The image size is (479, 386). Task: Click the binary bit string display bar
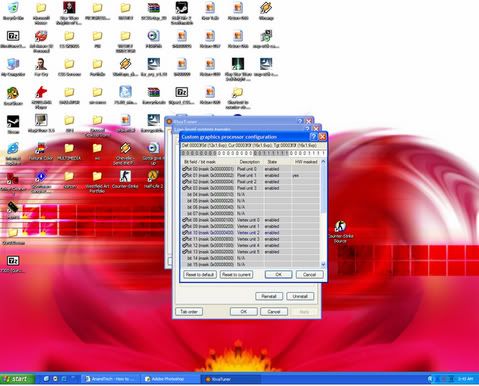253,153
